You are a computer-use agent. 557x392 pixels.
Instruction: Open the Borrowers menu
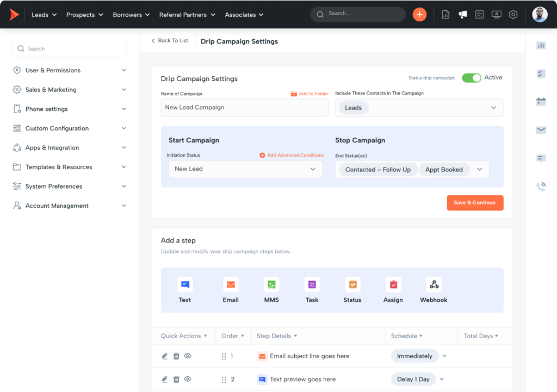coord(131,15)
